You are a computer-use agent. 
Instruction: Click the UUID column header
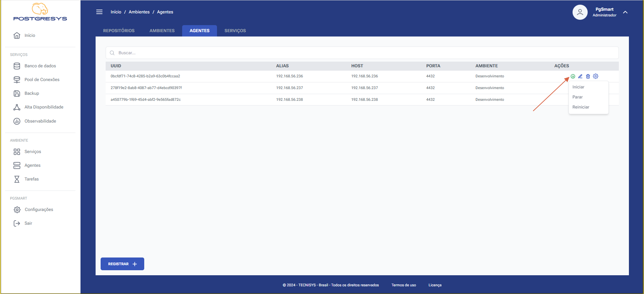[116, 66]
